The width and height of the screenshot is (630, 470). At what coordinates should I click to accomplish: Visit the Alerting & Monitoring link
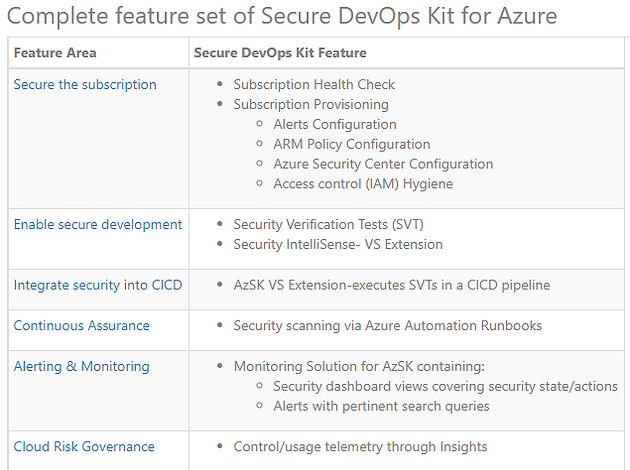tap(82, 366)
